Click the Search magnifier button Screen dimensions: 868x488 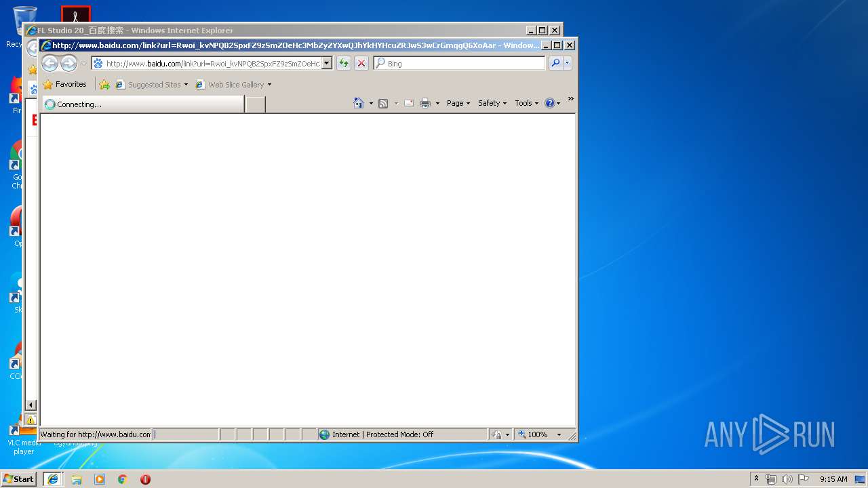pyautogui.click(x=555, y=63)
